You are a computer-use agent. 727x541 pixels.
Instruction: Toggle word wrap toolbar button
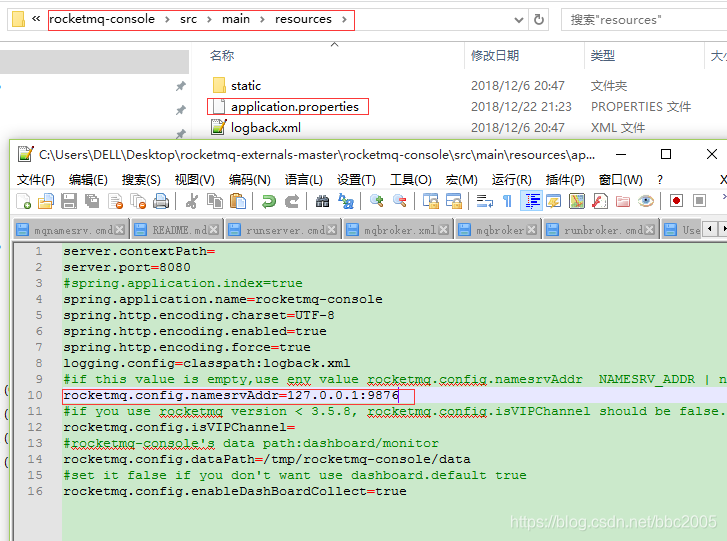click(x=485, y=202)
